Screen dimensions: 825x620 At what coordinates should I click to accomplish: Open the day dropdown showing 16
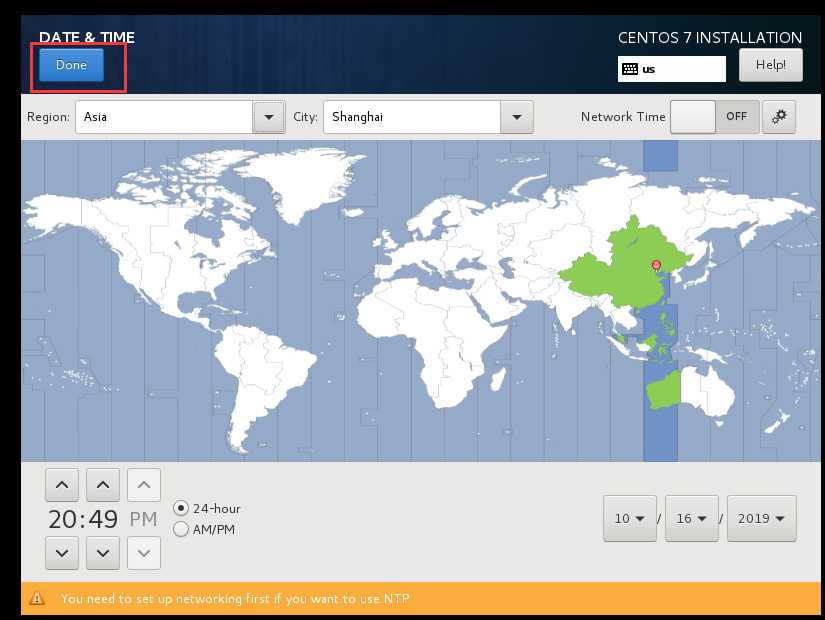[x=692, y=518]
